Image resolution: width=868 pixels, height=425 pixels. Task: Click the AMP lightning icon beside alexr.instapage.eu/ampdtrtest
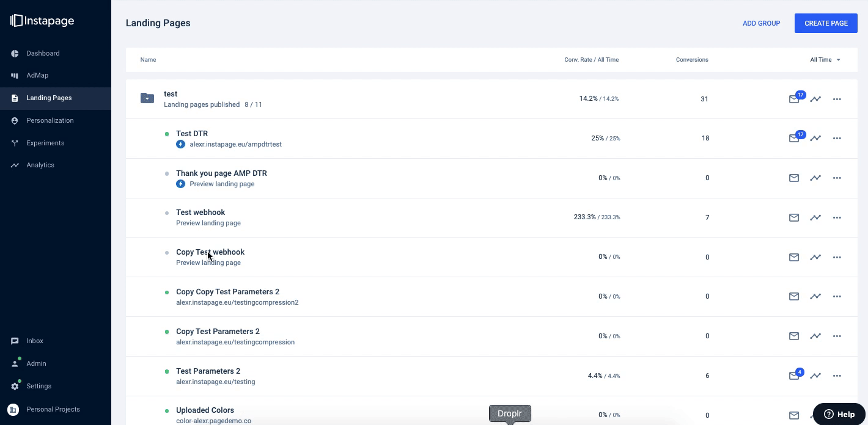pyautogui.click(x=180, y=144)
